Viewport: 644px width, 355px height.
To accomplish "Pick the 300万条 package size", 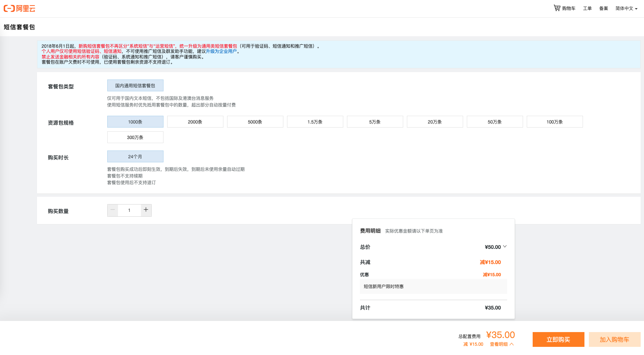I will pyautogui.click(x=135, y=137).
